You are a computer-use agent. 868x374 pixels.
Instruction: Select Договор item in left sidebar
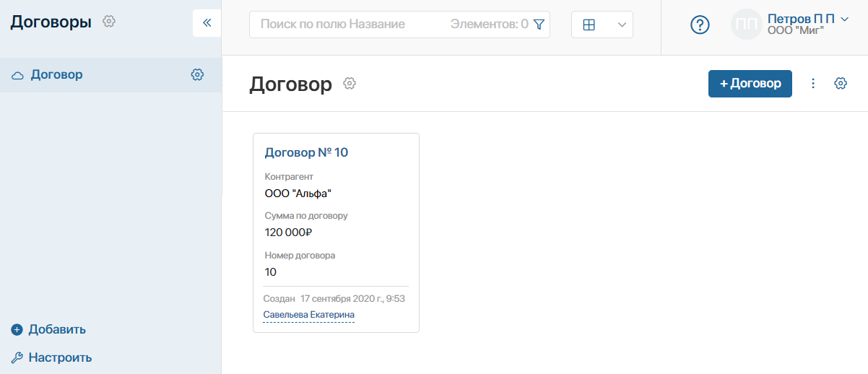pyautogui.click(x=110, y=75)
